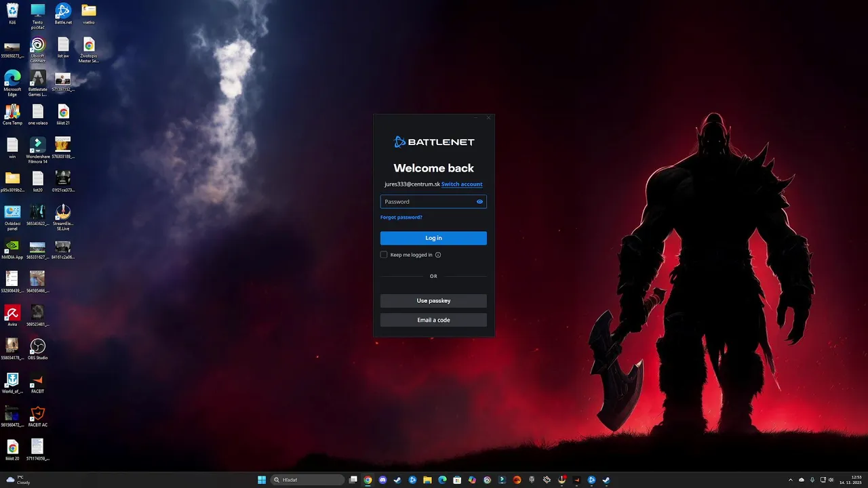Select the one volaco text file
Viewport: 868px width, 488px height.
tap(37, 115)
